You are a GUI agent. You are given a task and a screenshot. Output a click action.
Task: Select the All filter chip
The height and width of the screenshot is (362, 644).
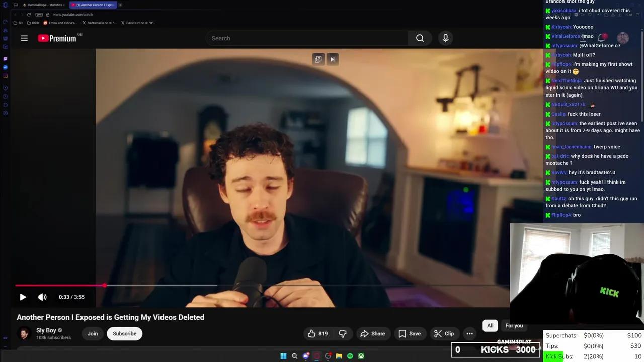490,326
